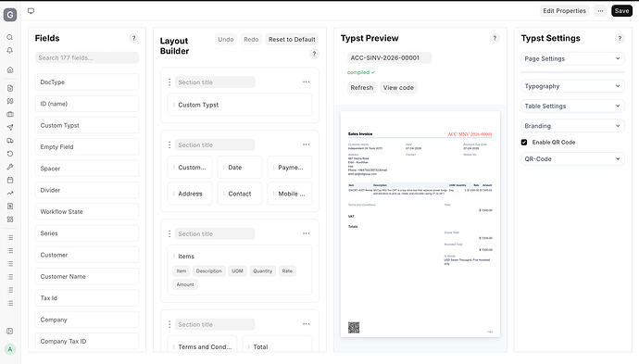Click the UOM column chip in Items

pyautogui.click(x=237, y=271)
